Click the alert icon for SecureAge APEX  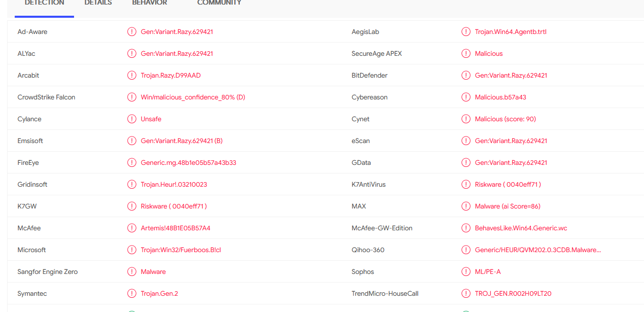click(466, 53)
